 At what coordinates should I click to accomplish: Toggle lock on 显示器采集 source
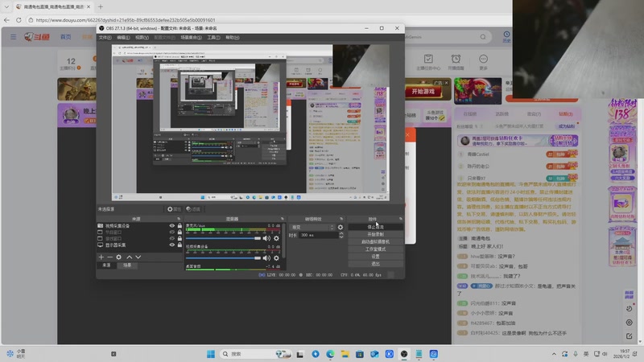click(x=180, y=245)
